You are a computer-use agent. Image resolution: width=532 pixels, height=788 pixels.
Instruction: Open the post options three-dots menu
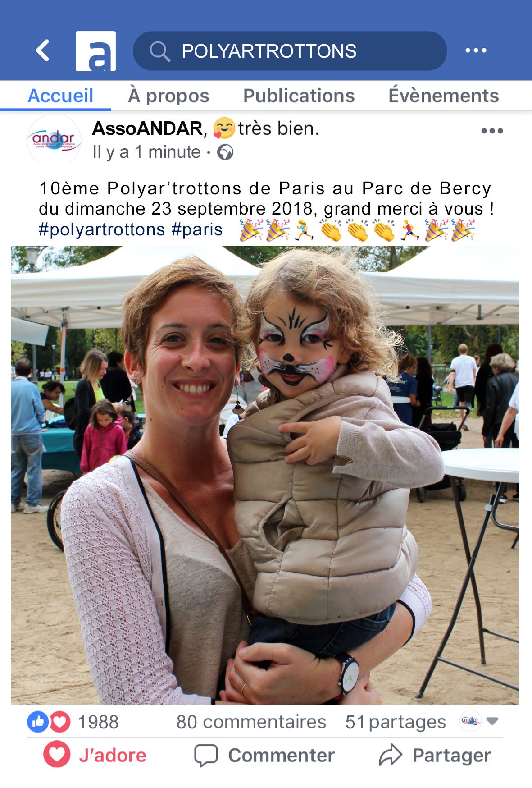pos(492,131)
